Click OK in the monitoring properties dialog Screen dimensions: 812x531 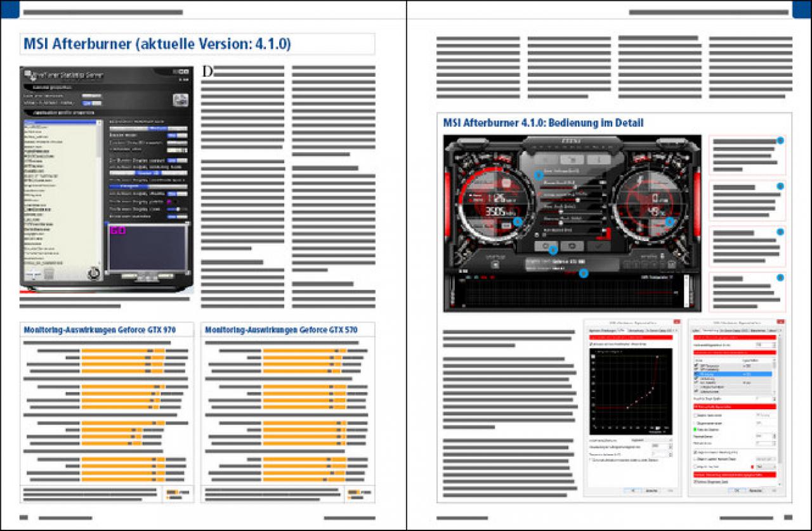click(736, 490)
